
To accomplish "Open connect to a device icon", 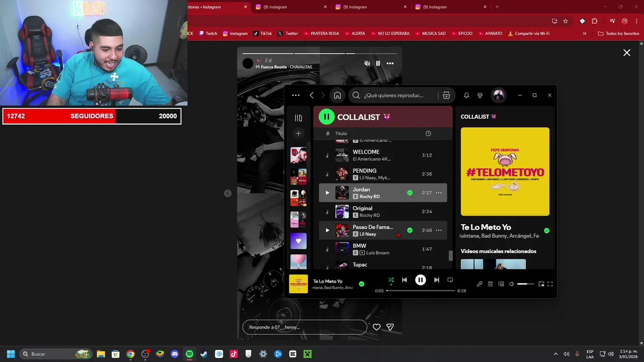I will pyautogui.click(x=501, y=284).
